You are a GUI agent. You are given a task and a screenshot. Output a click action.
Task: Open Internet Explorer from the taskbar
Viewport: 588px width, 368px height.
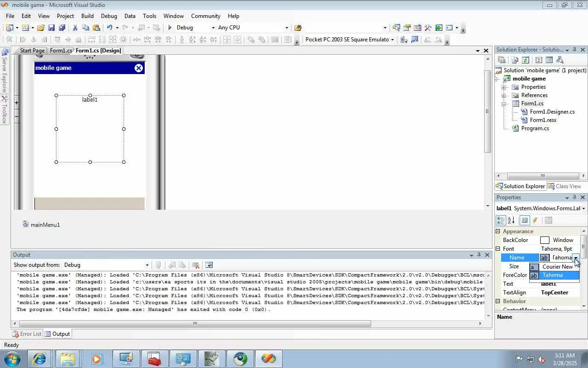click(40, 359)
